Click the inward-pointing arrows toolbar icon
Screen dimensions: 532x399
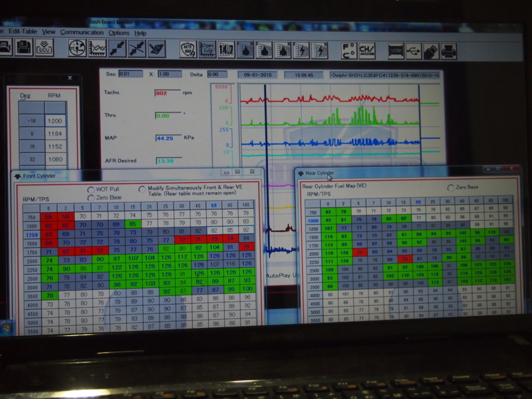click(118, 49)
